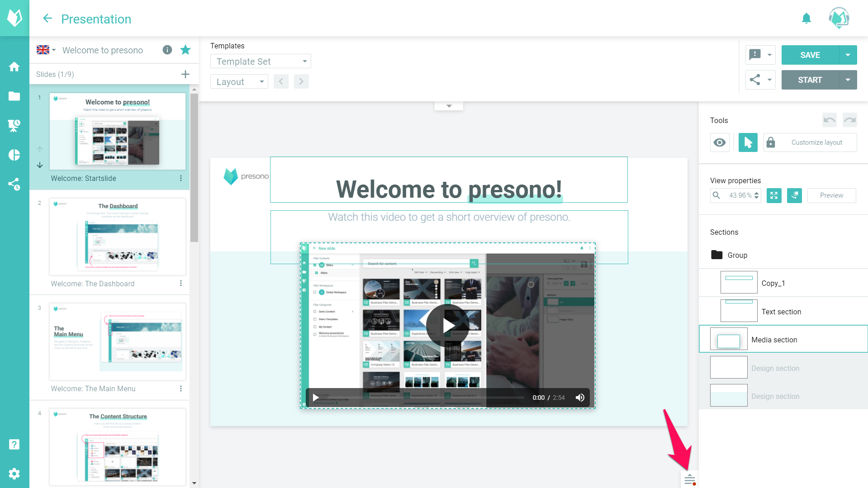
Task: Select the pointer selection tool
Action: 748,142
